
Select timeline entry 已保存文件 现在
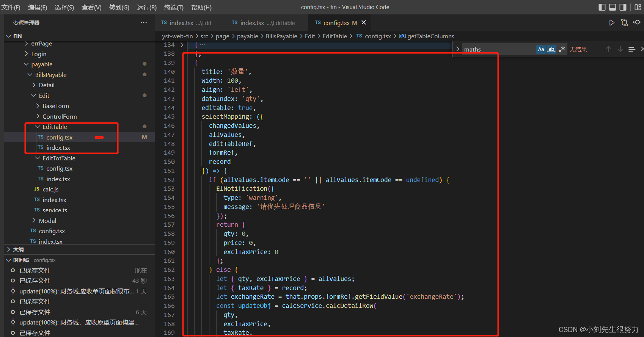click(x=79, y=270)
